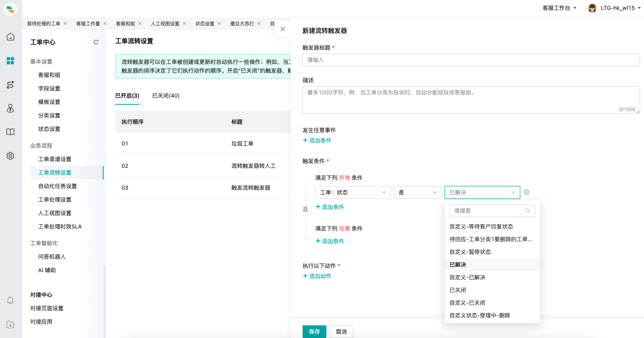Collapse the 已解决 value dropdown
The width and height of the screenshot is (644, 338).
click(482, 192)
